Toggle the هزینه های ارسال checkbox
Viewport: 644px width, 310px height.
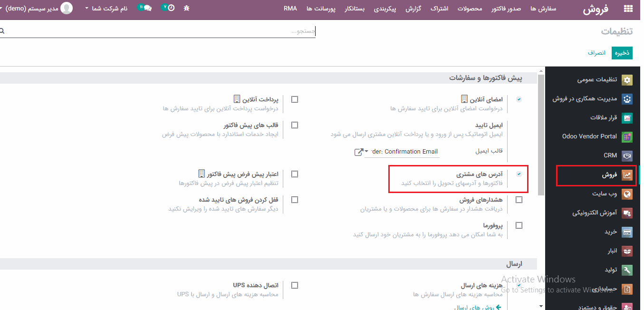(519, 285)
